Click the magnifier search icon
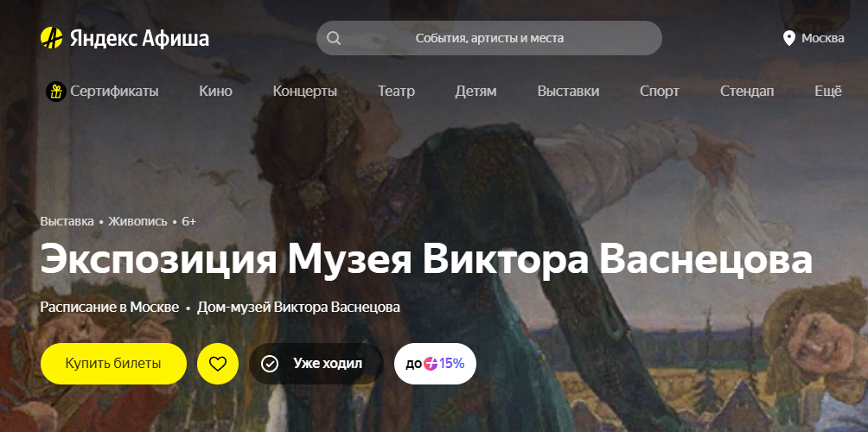The image size is (868, 432). coord(333,38)
